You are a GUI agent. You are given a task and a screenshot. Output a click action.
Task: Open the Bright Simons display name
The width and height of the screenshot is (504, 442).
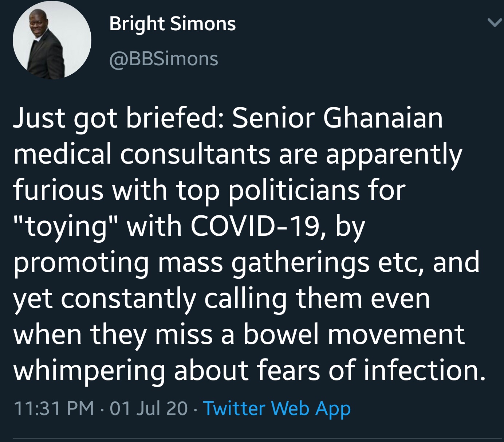click(x=172, y=24)
